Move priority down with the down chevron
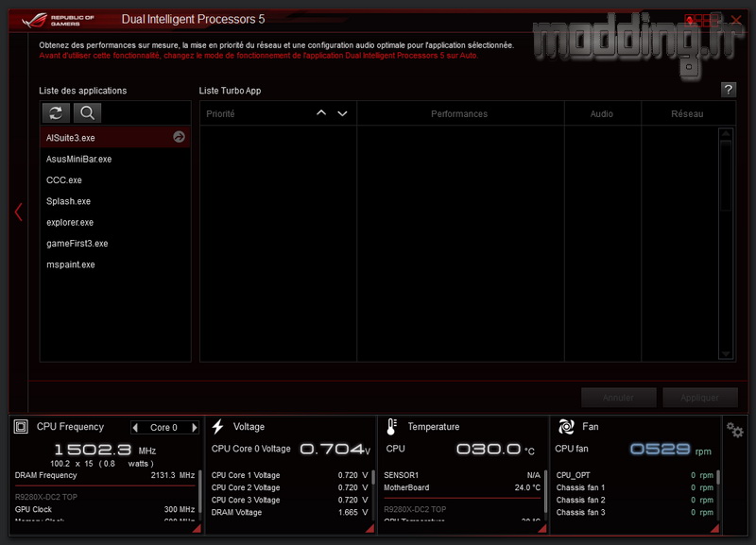The width and height of the screenshot is (756, 545). [342, 113]
